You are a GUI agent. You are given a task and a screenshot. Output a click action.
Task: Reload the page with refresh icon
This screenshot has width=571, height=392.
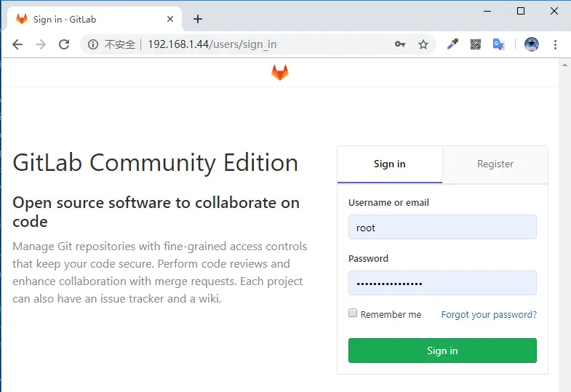click(x=64, y=44)
